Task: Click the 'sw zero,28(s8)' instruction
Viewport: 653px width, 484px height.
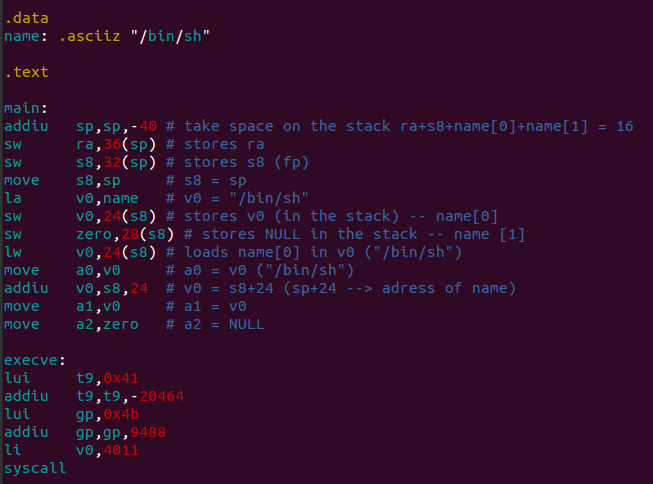Action: [x=89, y=235]
